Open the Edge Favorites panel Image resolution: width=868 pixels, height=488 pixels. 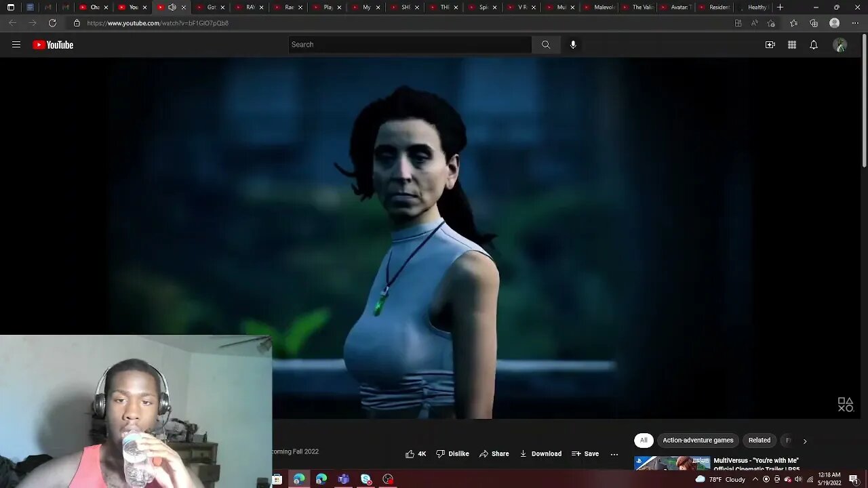(793, 23)
